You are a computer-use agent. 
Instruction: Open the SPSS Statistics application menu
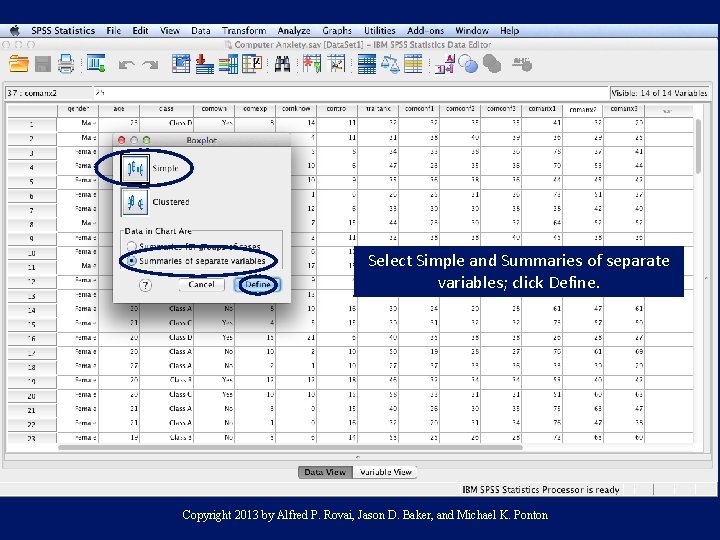pos(63,31)
